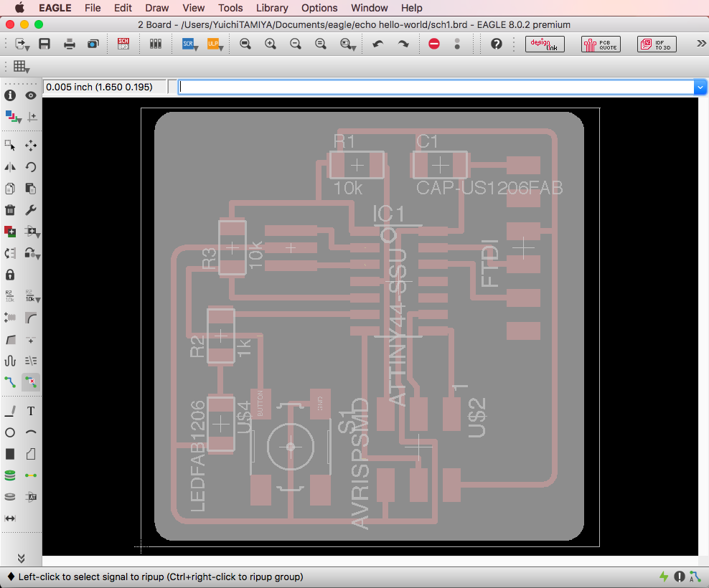The width and height of the screenshot is (709, 588).
Task: Click the coordinate display field
Action: click(x=105, y=87)
